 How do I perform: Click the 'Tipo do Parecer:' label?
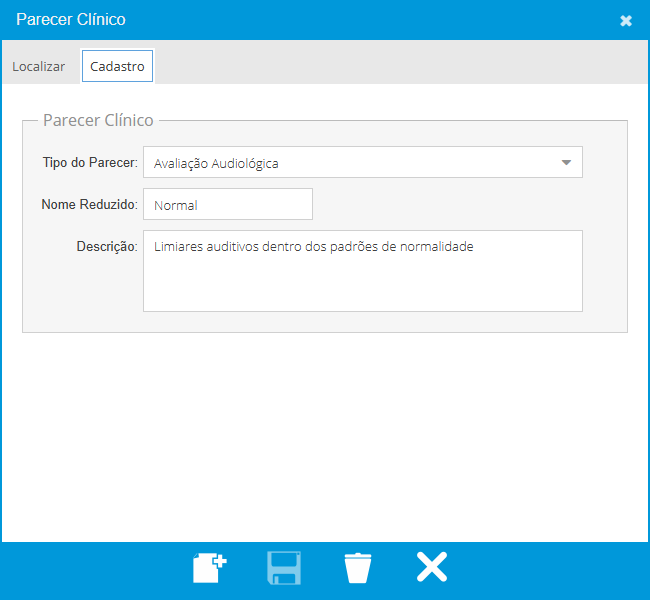coord(90,162)
